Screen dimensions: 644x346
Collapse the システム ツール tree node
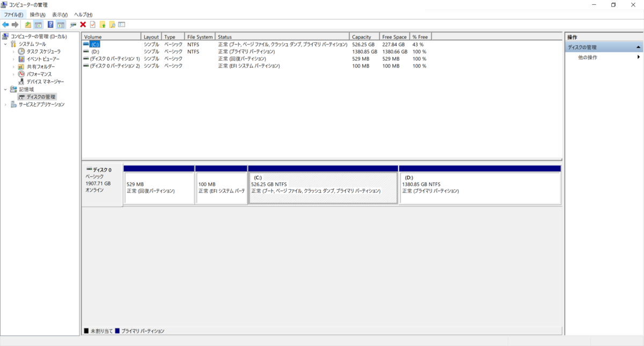(5, 44)
